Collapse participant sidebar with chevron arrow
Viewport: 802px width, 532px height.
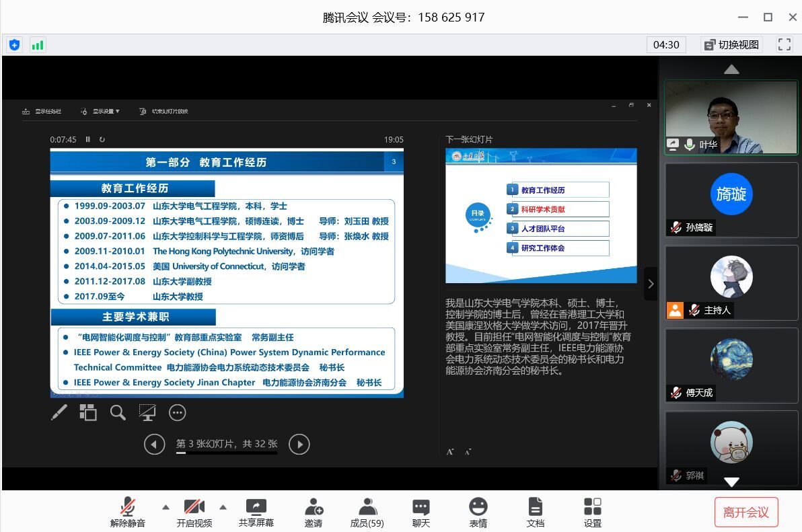click(651, 284)
